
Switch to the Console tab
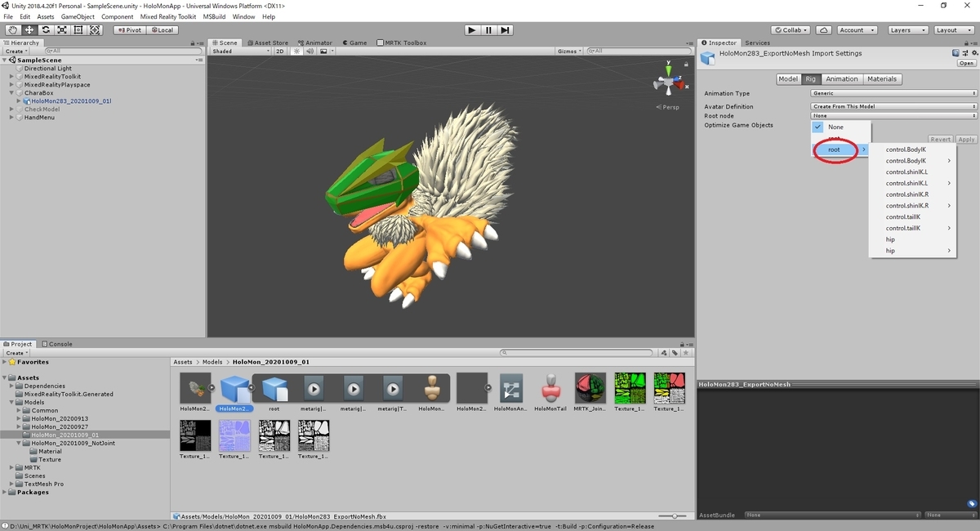[57, 344]
